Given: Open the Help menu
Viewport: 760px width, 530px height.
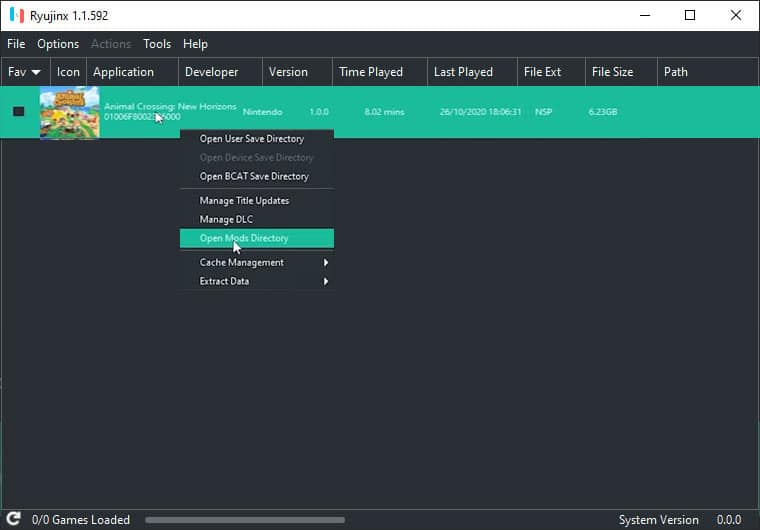Looking at the screenshot, I should [195, 44].
